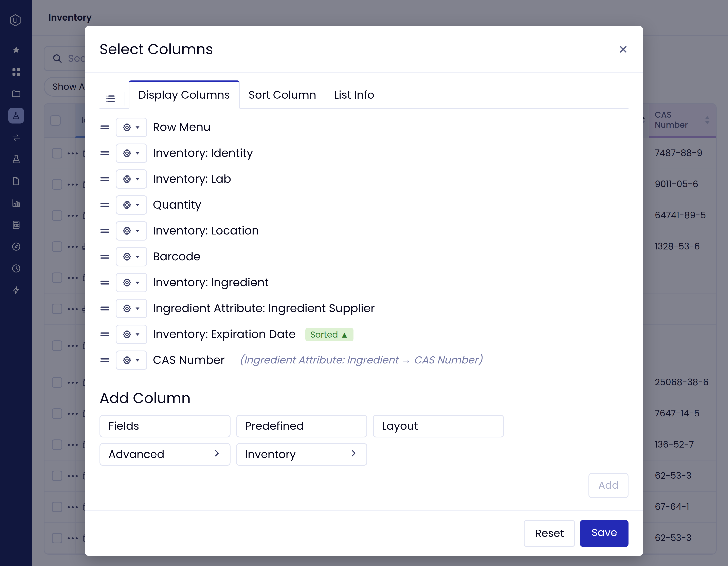Check the row with CAS 25068-38-6
The width and height of the screenshot is (728, 566).
coord(57,382)
